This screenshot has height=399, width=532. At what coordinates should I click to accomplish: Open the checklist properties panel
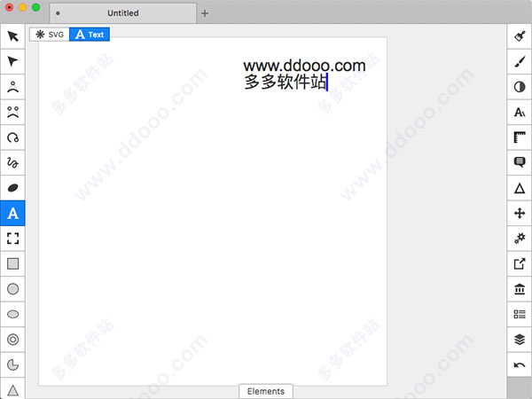(x=519, y=314)
